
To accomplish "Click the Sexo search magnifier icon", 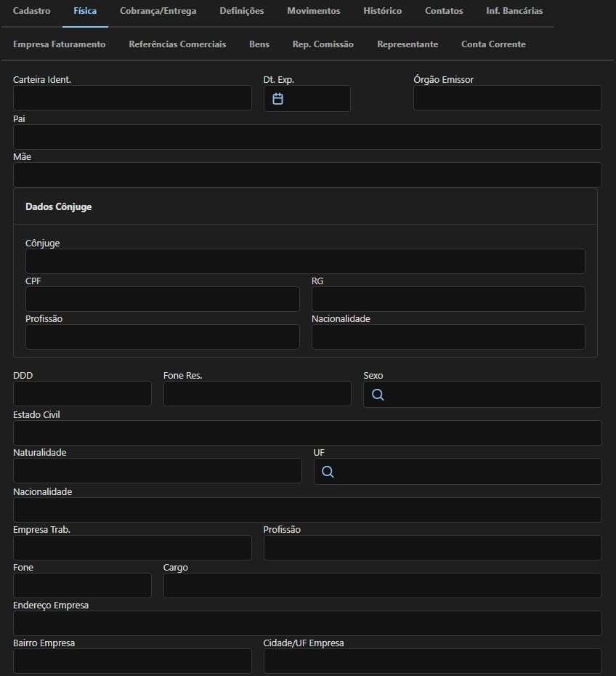I will tap(378, 395).
